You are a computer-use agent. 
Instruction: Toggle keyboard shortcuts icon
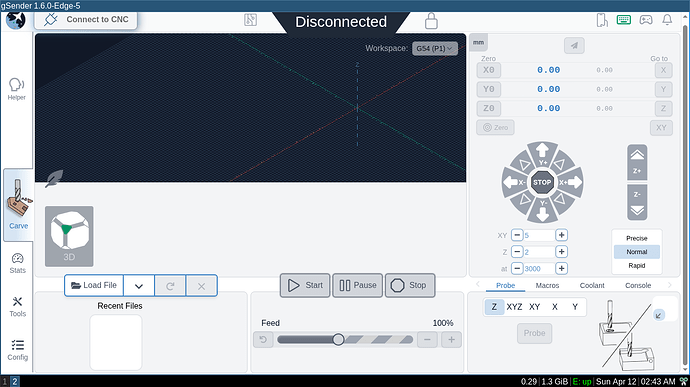coord(624,20)
